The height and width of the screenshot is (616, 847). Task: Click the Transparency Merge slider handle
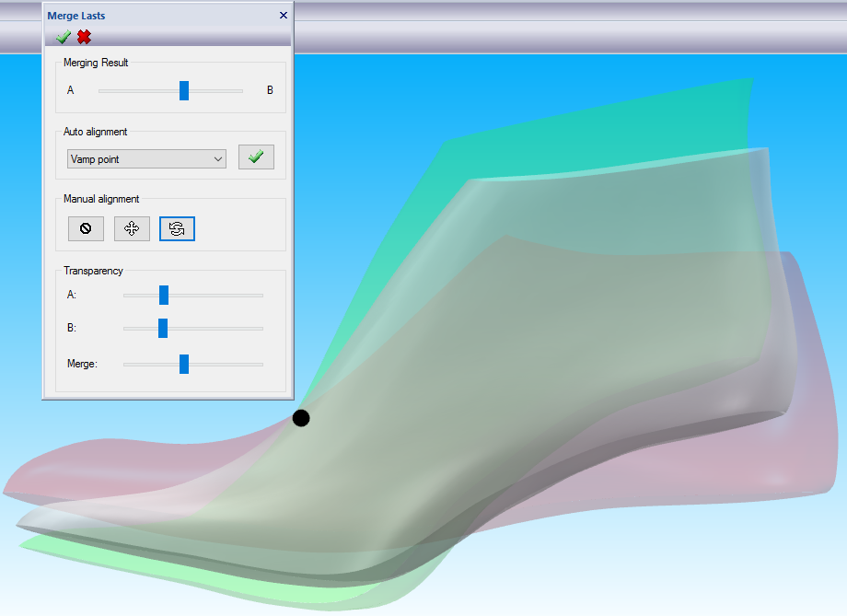[184, 365]
